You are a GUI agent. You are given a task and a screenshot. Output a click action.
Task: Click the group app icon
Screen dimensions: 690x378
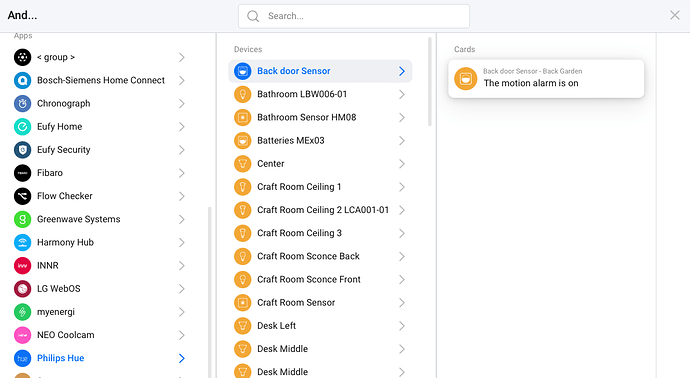coord(22,57)
